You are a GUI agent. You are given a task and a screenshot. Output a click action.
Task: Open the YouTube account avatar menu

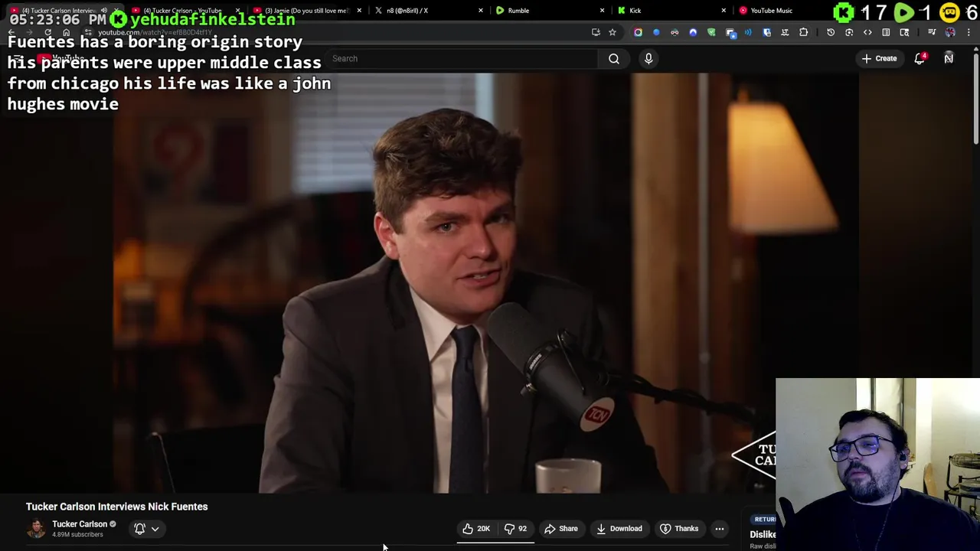pyautogui.click(x=949, y=58)
